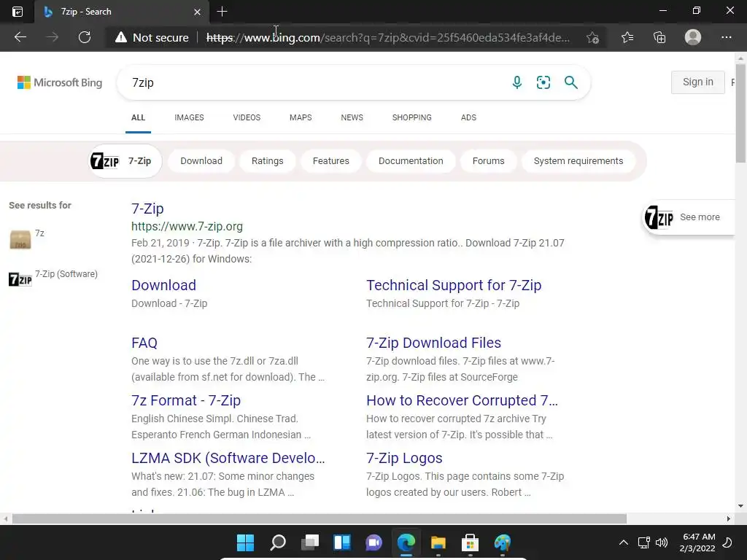The height and width of the screenshot is (560, 747).
Task: Open the Collections icon in toolbar
Action: (x=659, y=37)
